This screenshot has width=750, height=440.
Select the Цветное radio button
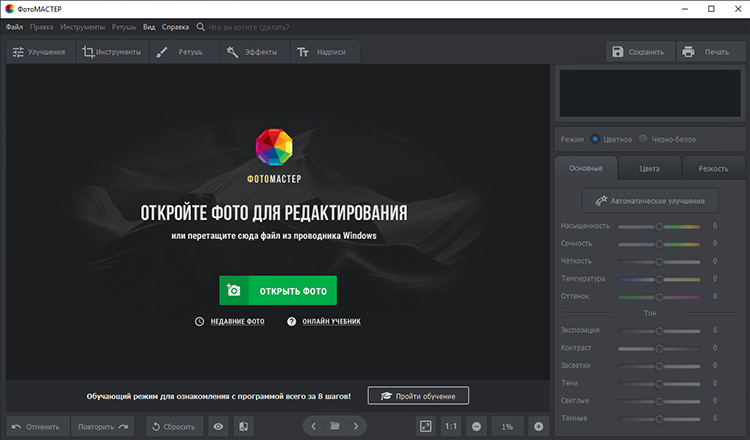coord(595,139)
